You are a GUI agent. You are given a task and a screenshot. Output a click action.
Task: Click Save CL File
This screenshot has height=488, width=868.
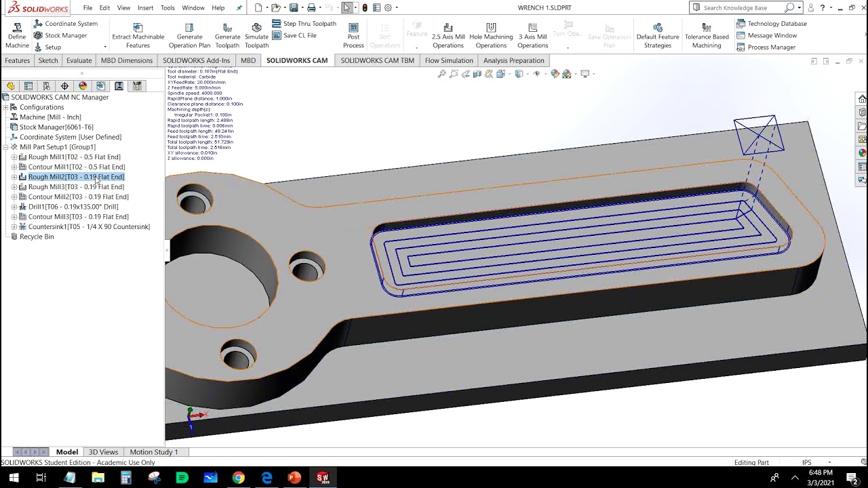click(x=294, y=35)
